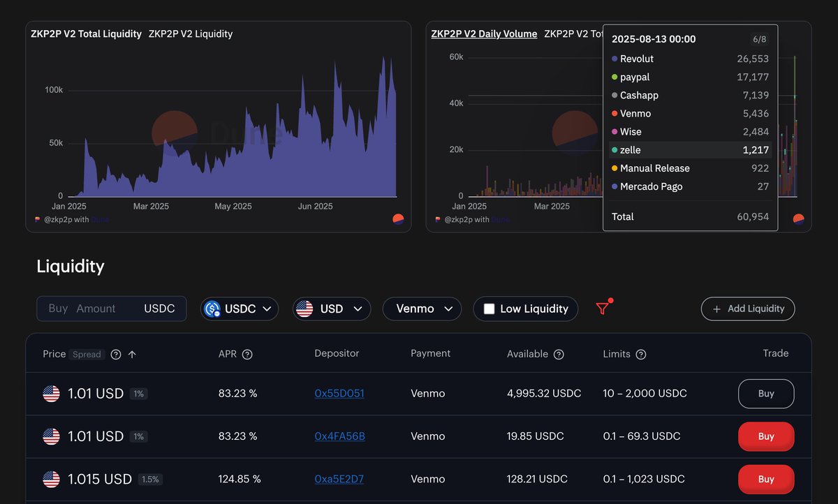Click the zelle entry in the volume tooltip
This screenshot has height=504, width=838.
690,150
